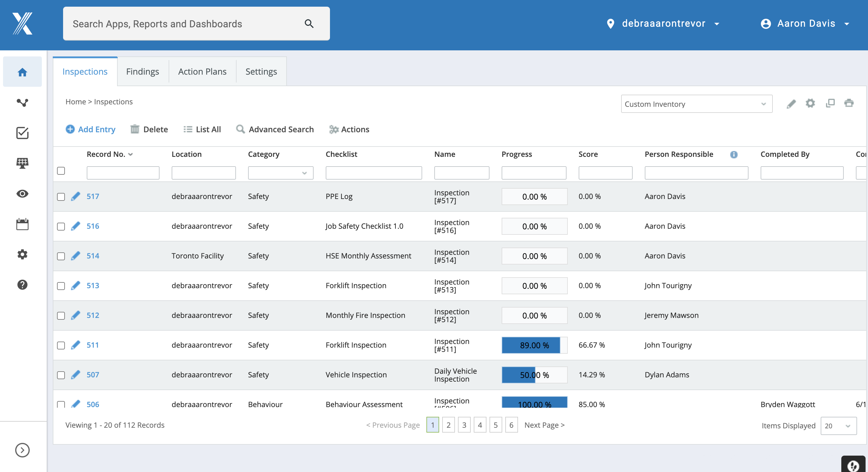Viewport: 868px width, 472px height.
Task: Select the eye icon in the left sidebar
Action: tap(22, 194)
